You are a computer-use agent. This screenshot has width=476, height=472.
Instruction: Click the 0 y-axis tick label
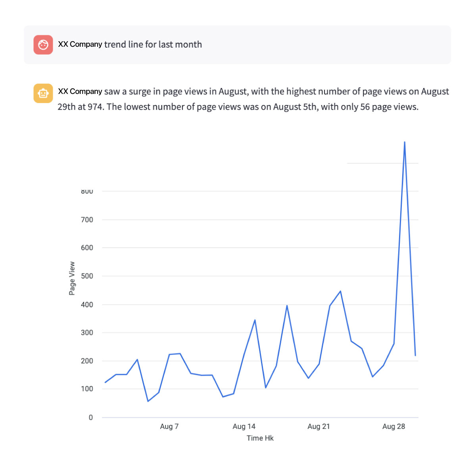pyautogui.click(x=91, y=417)
